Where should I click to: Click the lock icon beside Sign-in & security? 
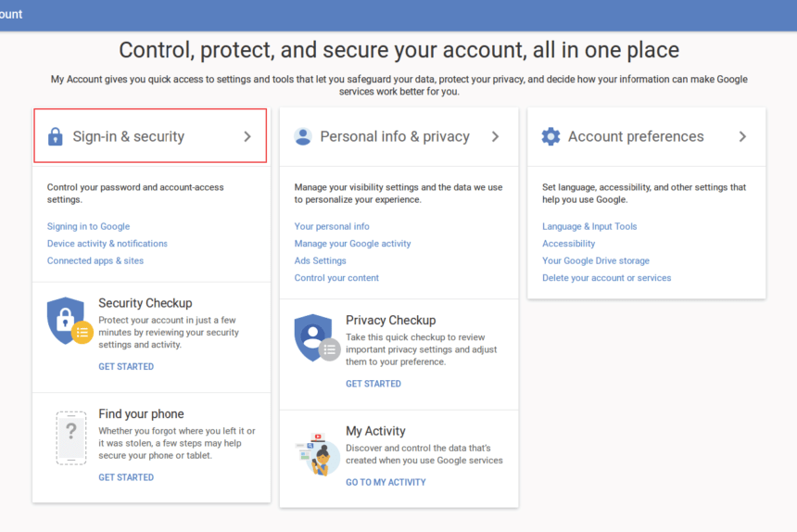[x=56, y=136]
